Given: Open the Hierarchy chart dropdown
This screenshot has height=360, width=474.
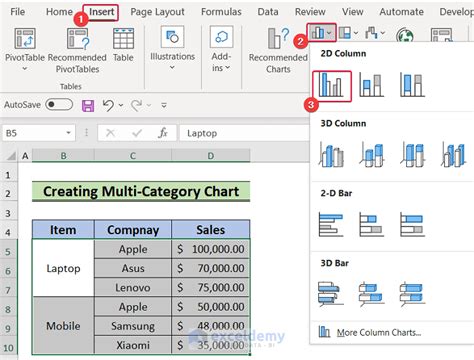Looking at the screenshot, I should point(348,33).
